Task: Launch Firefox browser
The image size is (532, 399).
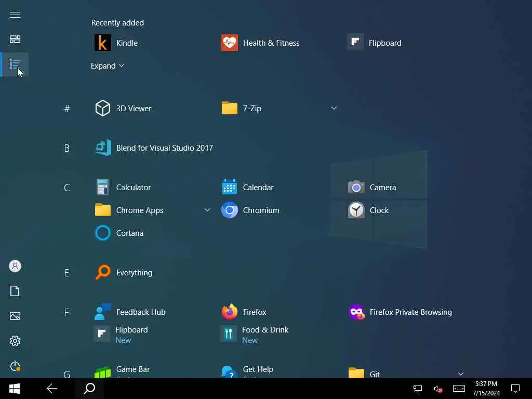Action: click(244, 312)
